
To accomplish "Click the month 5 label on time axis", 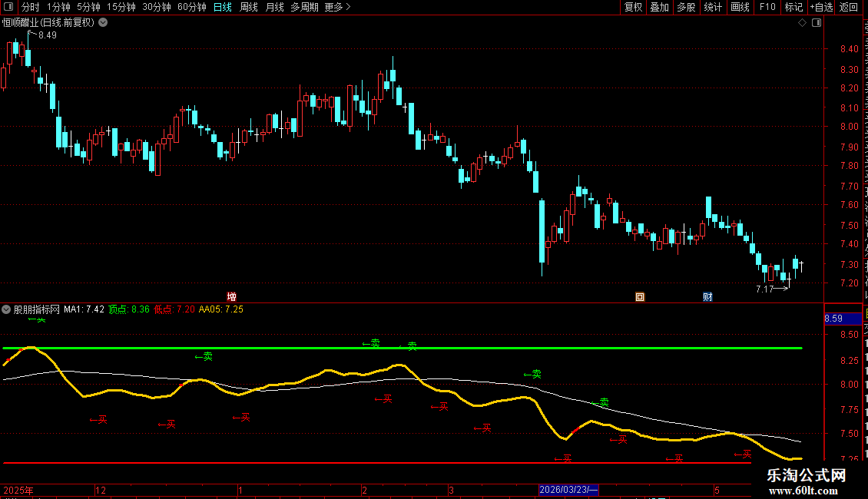I will coord(717,490).
